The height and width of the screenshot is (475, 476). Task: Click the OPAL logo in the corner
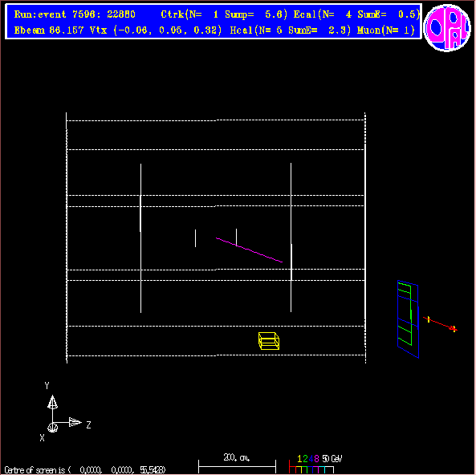[447, 27]
